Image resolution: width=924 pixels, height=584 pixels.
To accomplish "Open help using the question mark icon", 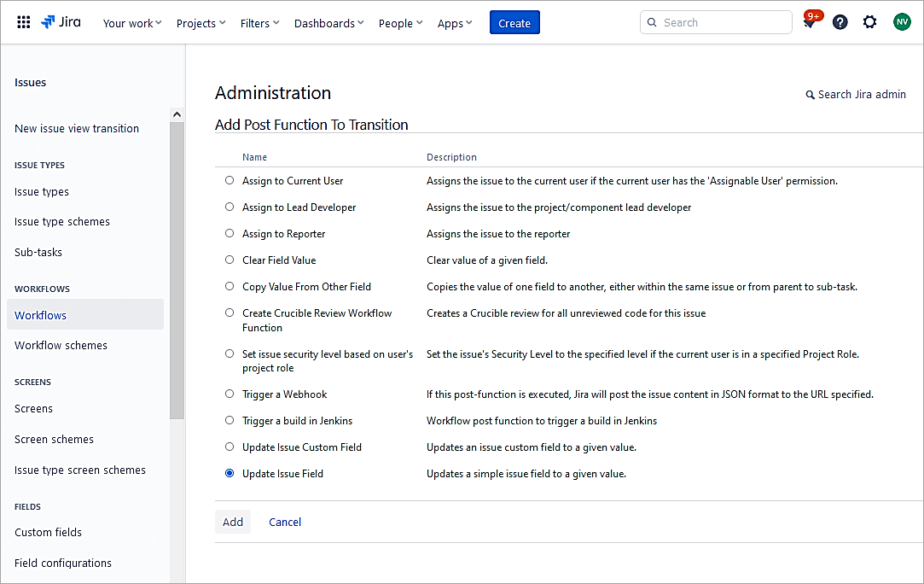I will 840,21.
